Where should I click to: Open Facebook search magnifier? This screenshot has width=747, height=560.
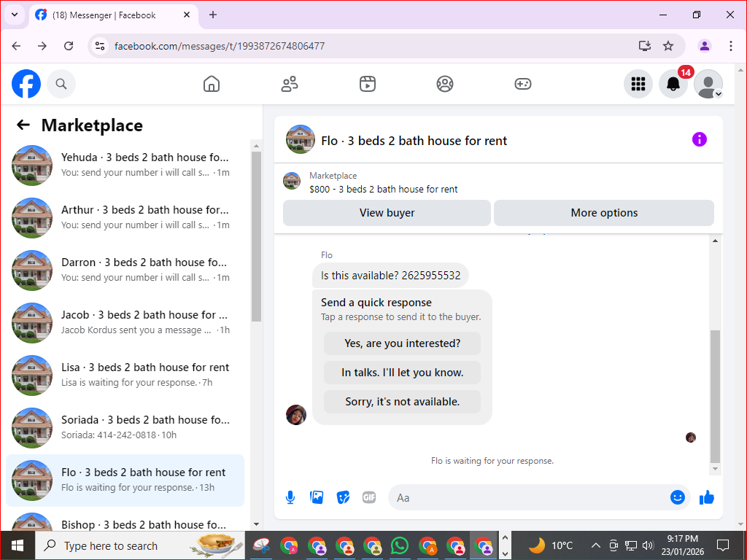tap(61, 84)
